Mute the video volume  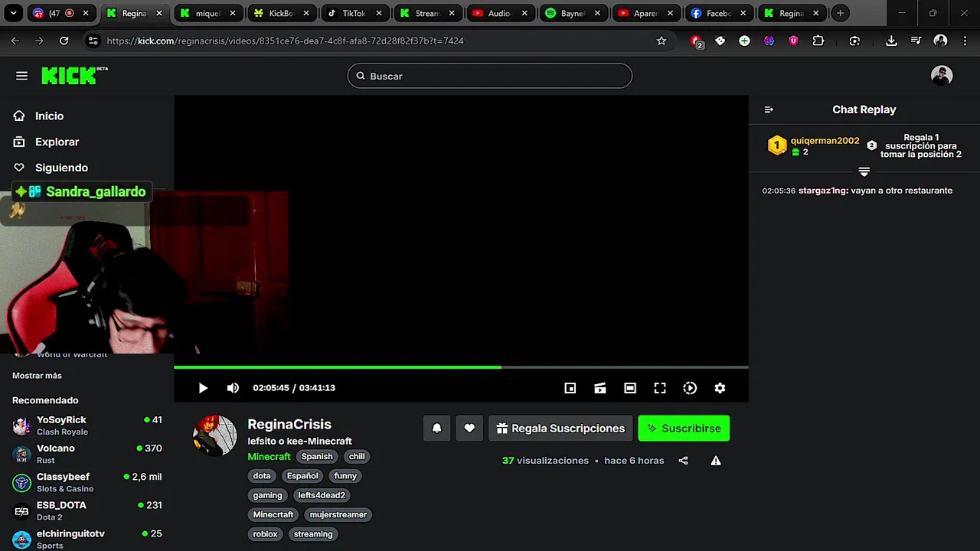point(233,388)
